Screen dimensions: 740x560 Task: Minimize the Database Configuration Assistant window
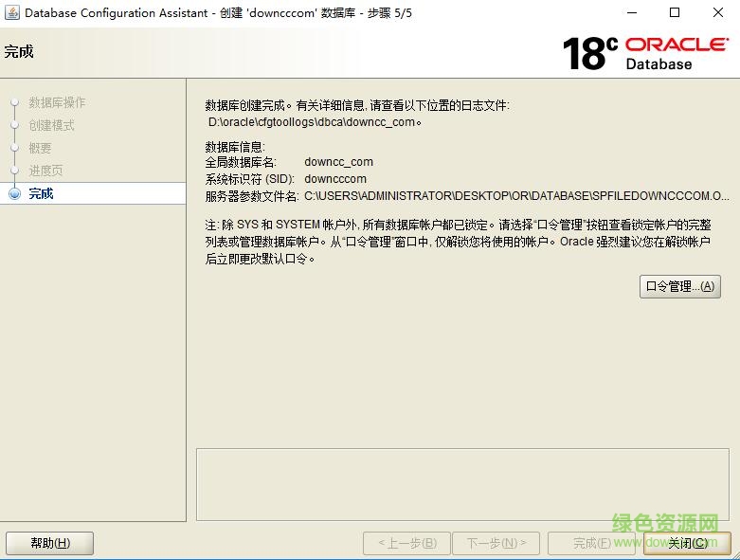coord(632,13)
